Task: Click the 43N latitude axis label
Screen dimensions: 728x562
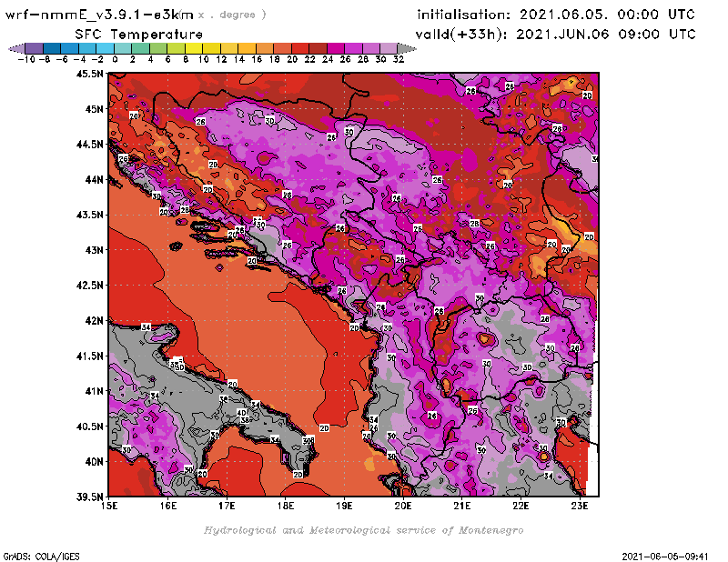Action: tap(94, 250)
